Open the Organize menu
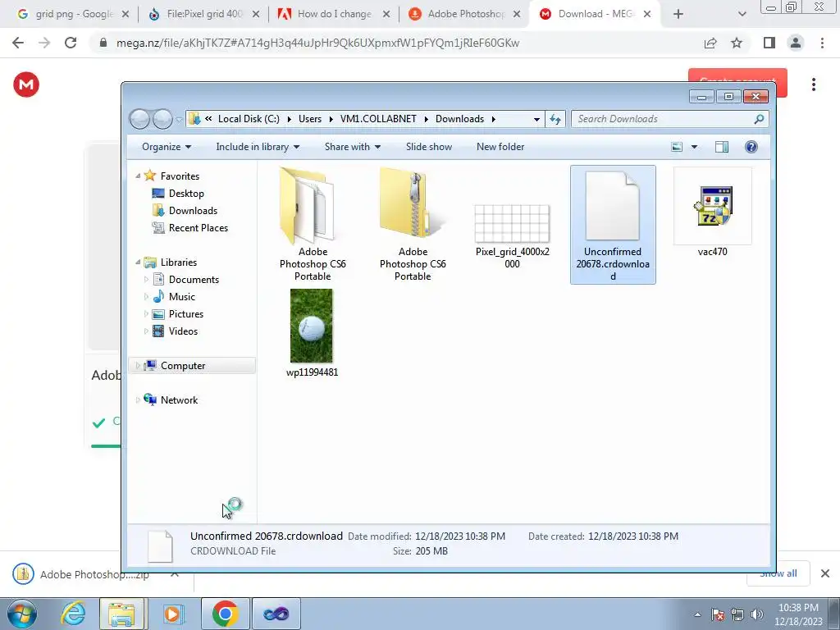Image resolution: width=840 pixels, height=630 pixels. [x=166, y=147]
